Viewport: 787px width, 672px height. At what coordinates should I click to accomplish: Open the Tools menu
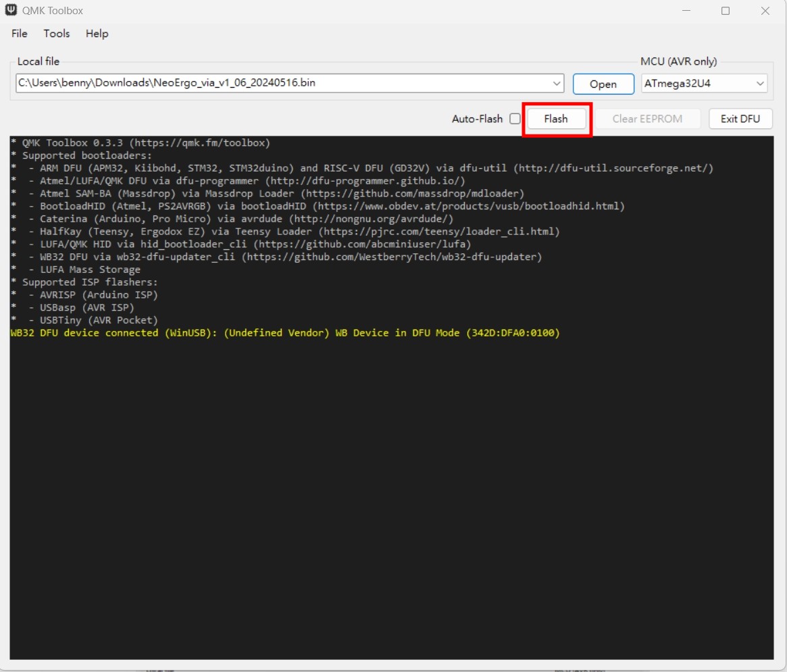(x=56, y=34)
